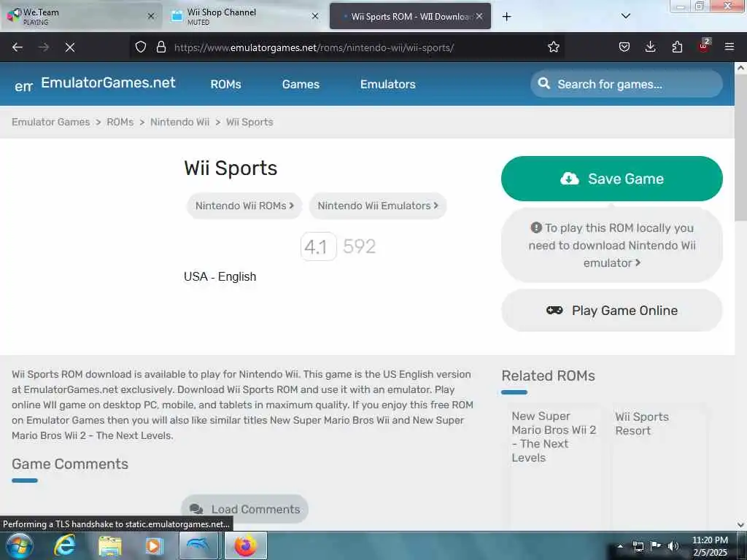Open the Pocket save icon in toolbar

click(x=624, y=47)
